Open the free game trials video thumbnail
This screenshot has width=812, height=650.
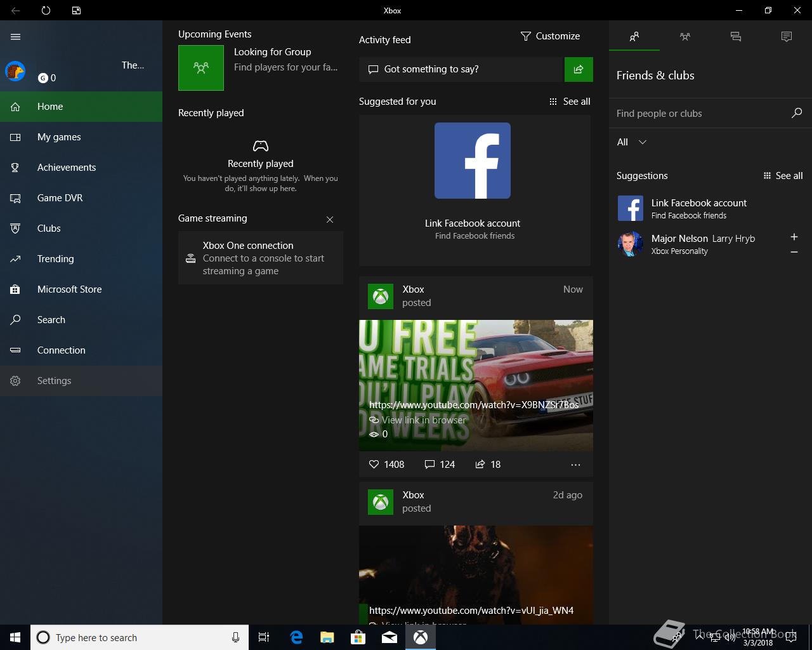tap(476, 385)
